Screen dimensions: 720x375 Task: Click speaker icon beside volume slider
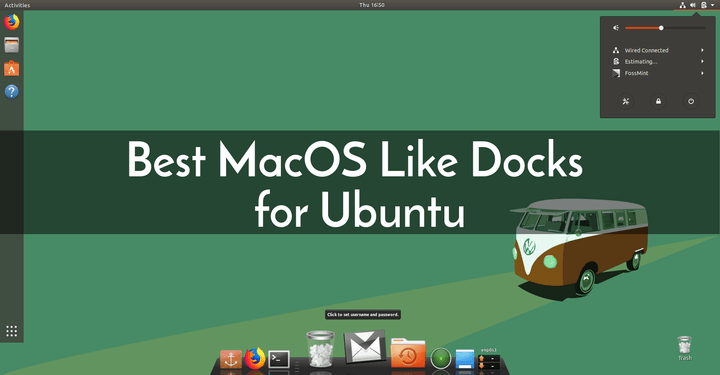click(616, 28)
